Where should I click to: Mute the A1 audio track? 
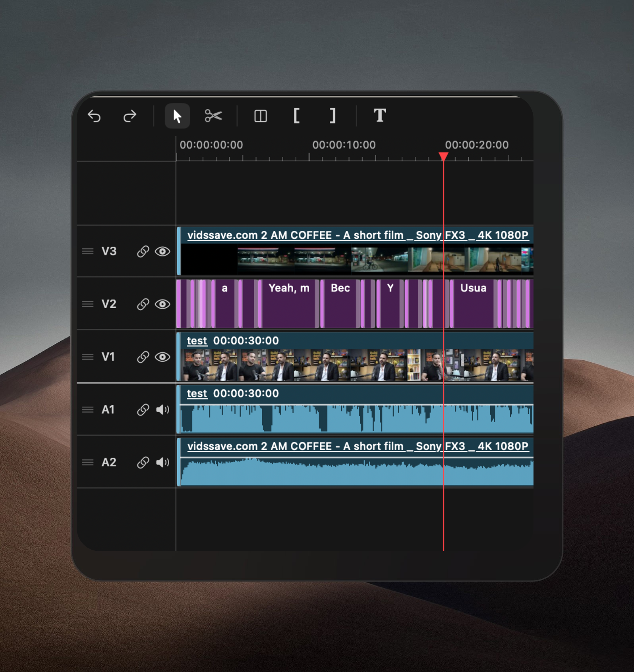[162, 409]
